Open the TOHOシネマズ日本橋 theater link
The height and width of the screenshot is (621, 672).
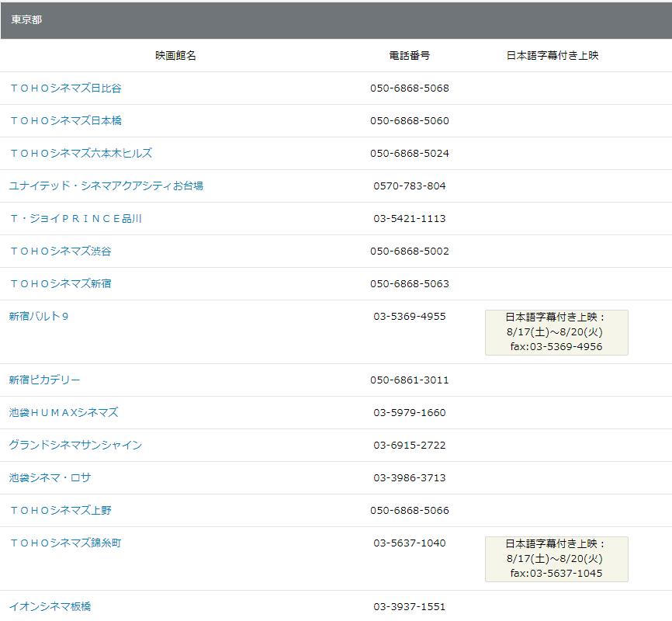[66, 120]
